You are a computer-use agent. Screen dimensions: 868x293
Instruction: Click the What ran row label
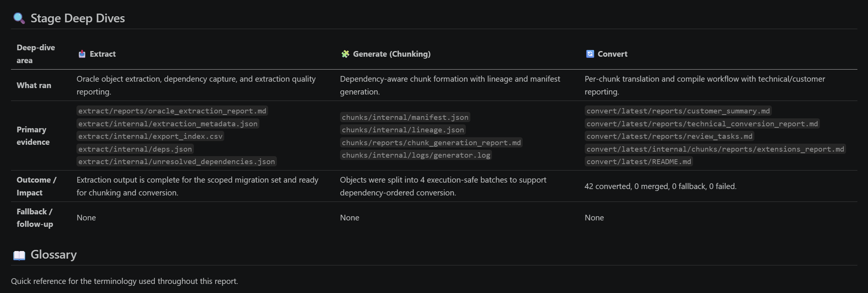tap(34, 85)
